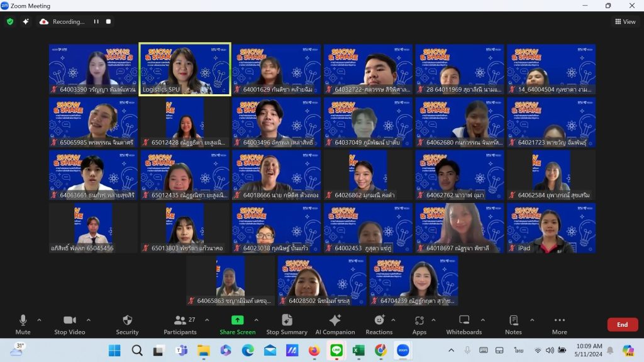Switch Thai input language indicator

tap(518, 350)
